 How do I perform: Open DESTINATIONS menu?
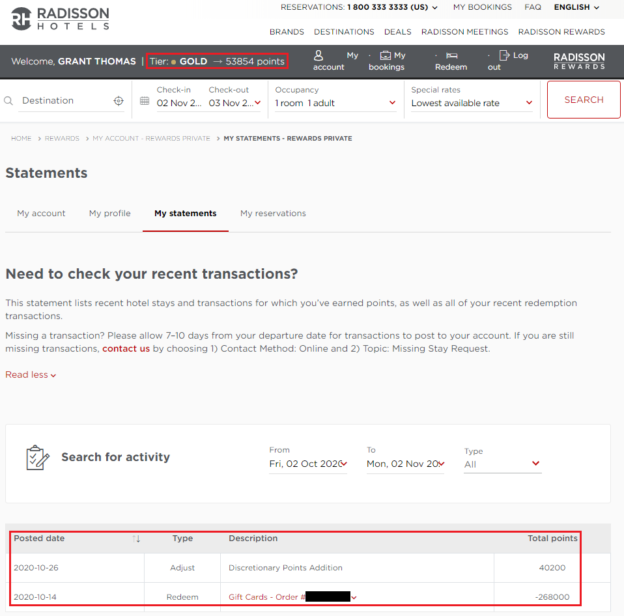[344, 32]
